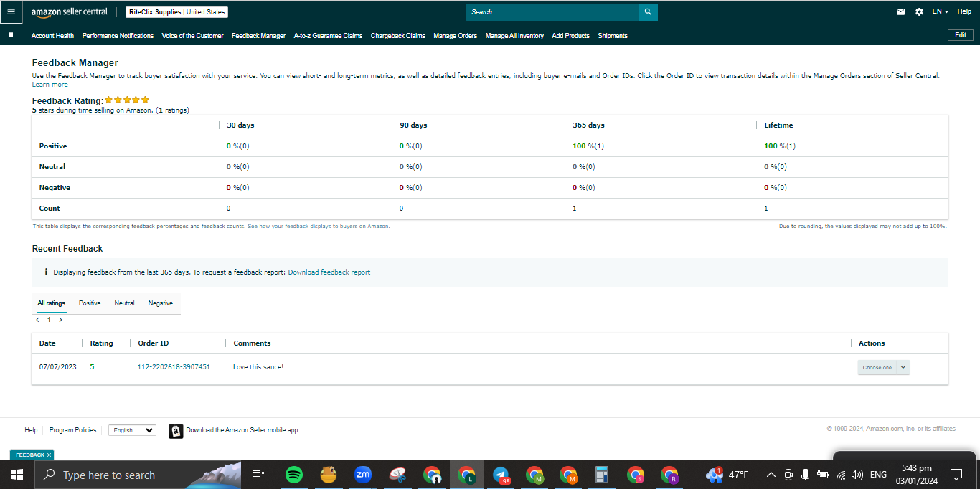Open Add Products menu item
Image resolution: width=980 pixels, height=489 pixels.
click(x=570, y=36)
